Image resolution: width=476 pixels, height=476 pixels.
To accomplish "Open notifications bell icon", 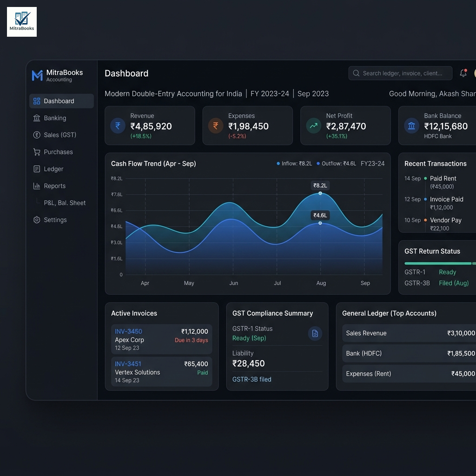I will 463,73.
